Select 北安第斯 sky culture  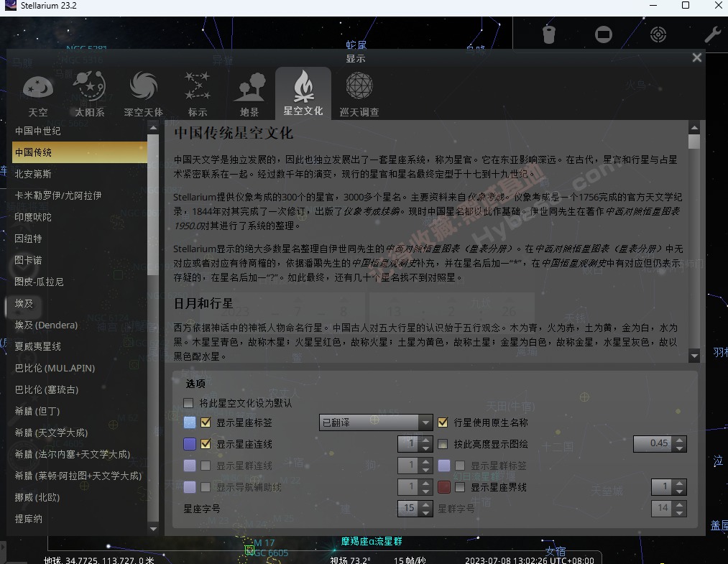(x=79, y=174)
